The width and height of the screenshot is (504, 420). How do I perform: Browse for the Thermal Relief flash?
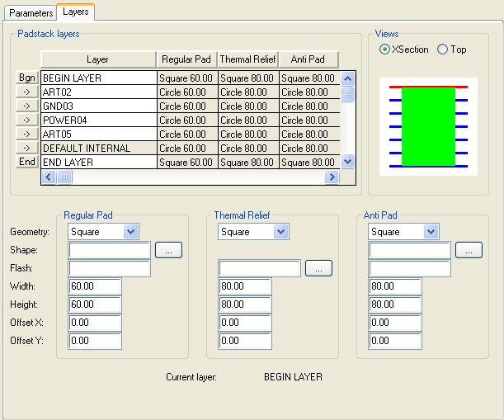pyautogui.click(x=318, y=268)
